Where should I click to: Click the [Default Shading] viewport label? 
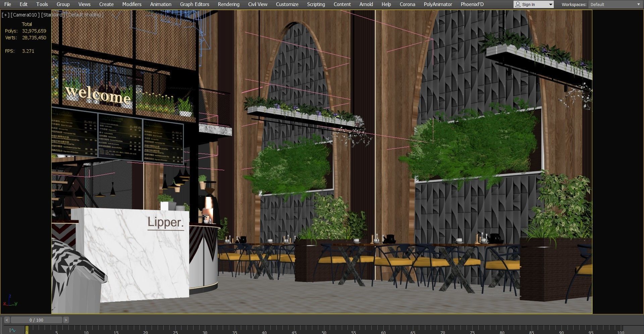(85, 15)
